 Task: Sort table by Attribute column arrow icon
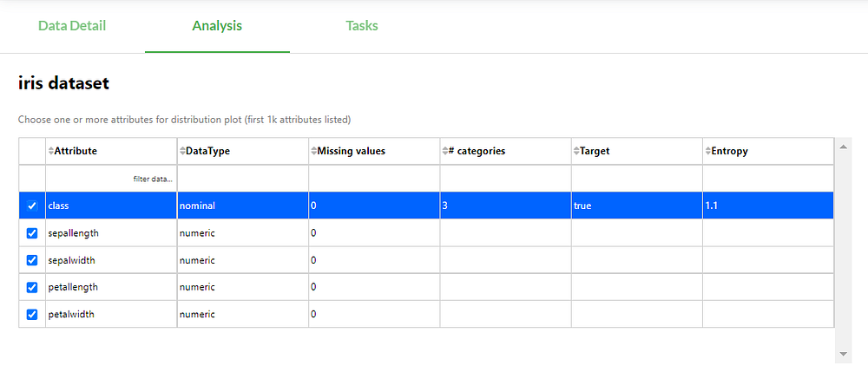click(x=50, y=151)
